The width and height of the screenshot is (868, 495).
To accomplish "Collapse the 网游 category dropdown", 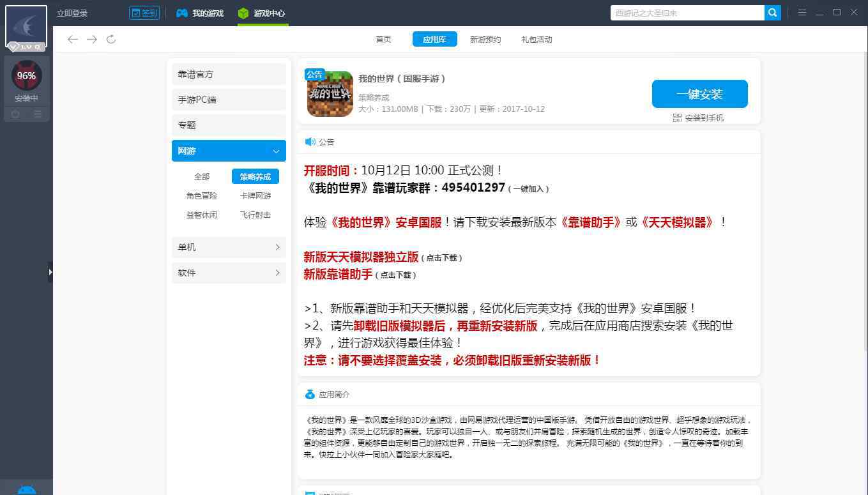I will point(229,151).
